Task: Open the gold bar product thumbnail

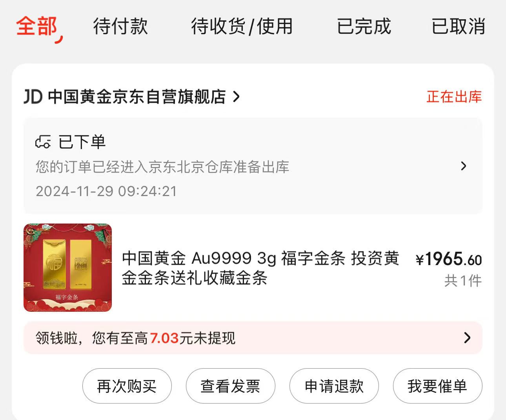Action: [68, 268]
